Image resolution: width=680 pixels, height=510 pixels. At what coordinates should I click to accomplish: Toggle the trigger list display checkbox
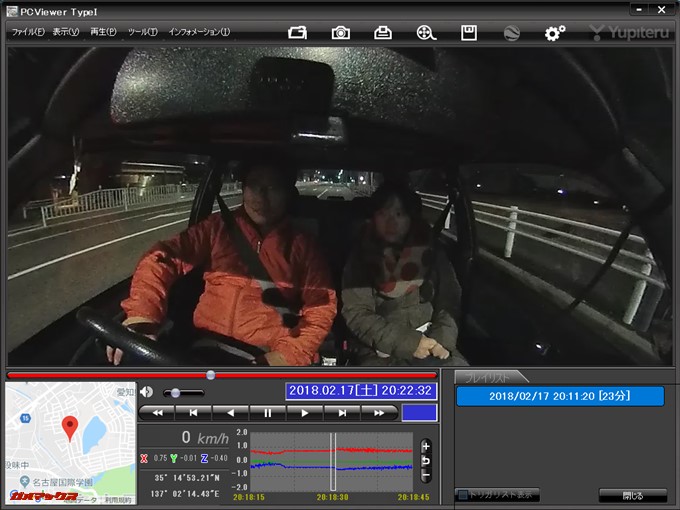click(462, 495)
